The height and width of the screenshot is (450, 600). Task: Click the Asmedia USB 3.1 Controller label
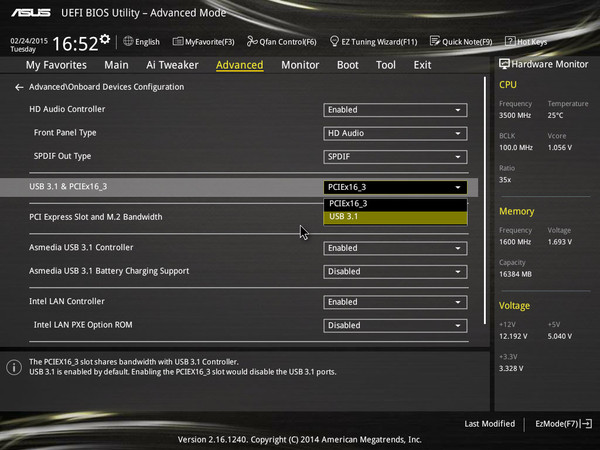point(81,248)
